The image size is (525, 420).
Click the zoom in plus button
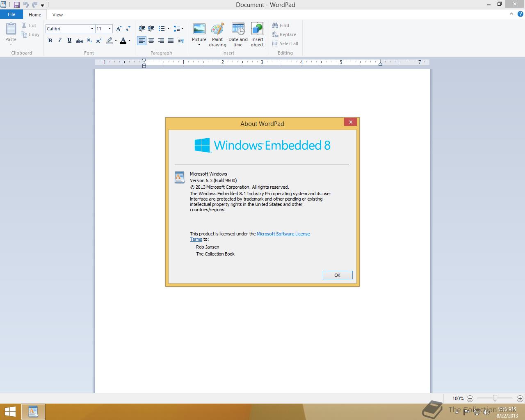pos(520,398)
